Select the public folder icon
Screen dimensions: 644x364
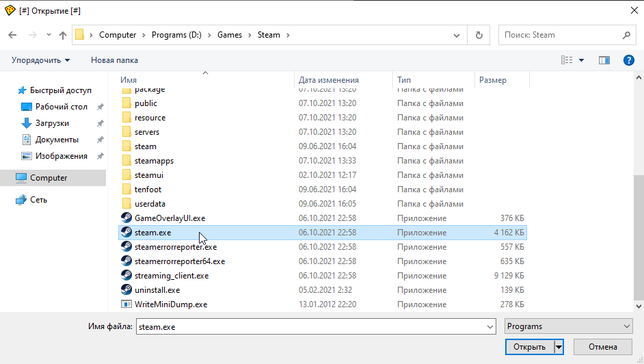tap(127, 103)
